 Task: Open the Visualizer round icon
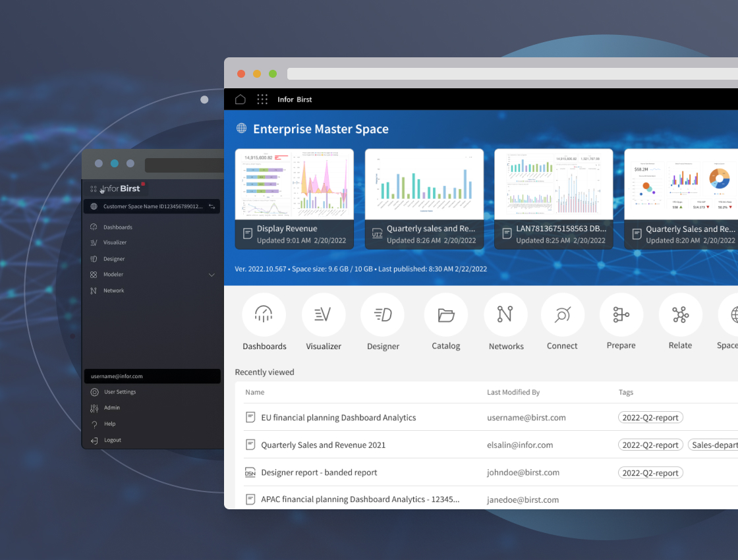[324, 314]
